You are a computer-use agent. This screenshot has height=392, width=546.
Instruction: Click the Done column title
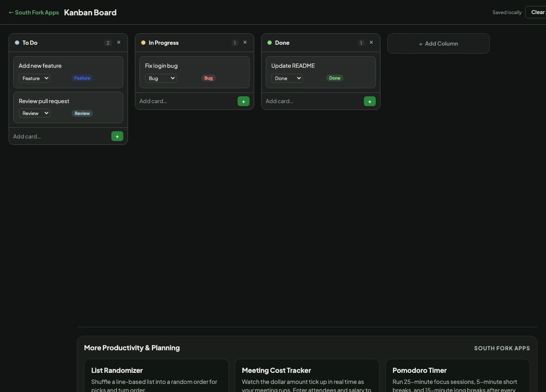tap(282, 43)
